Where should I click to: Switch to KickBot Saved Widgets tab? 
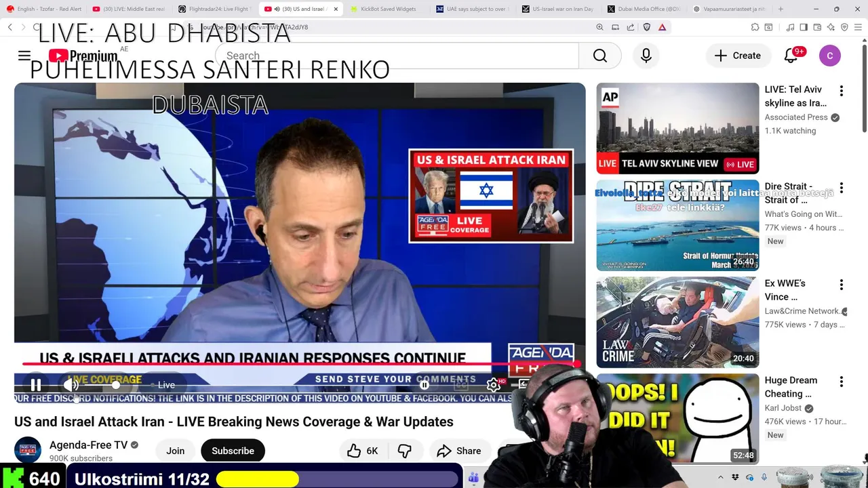(386, 9)
